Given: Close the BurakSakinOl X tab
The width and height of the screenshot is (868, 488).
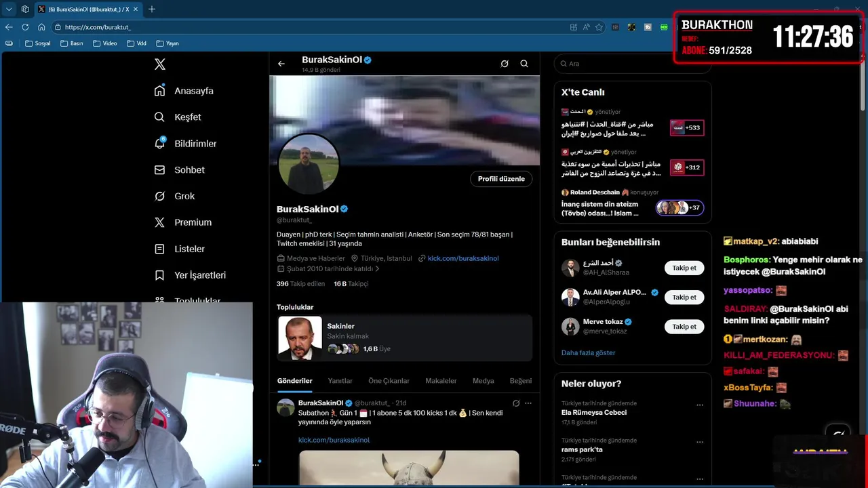Looking at the screenshot, I should coord(136,9).
